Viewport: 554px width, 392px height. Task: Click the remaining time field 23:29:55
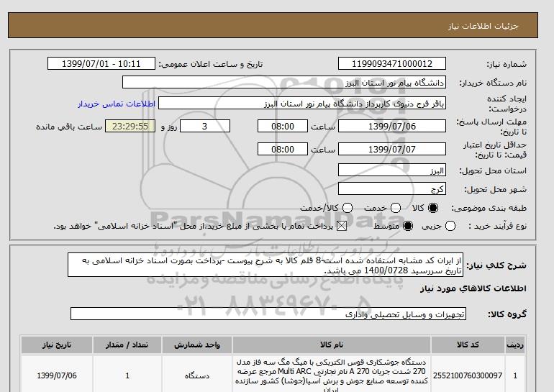click(130, 126)
